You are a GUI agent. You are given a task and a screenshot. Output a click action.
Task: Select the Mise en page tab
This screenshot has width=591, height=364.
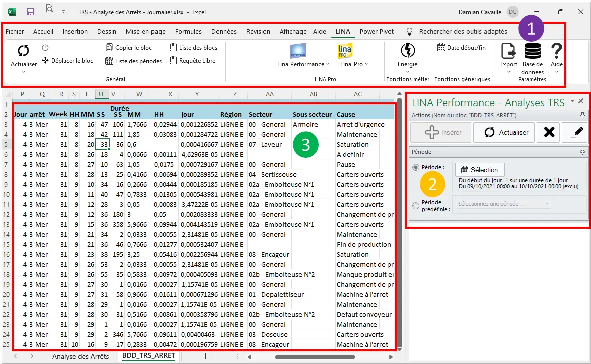(x=146, y=31)
